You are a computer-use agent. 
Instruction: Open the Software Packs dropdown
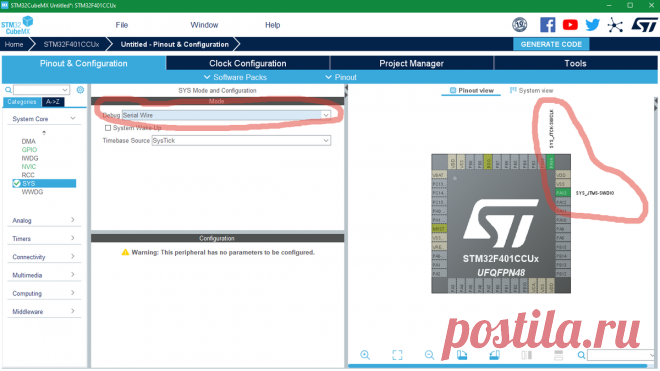(235, 77)
